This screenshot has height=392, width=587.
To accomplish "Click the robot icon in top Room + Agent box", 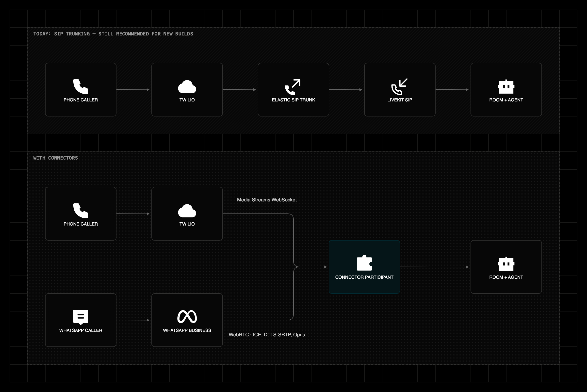I will click(506, 86).
